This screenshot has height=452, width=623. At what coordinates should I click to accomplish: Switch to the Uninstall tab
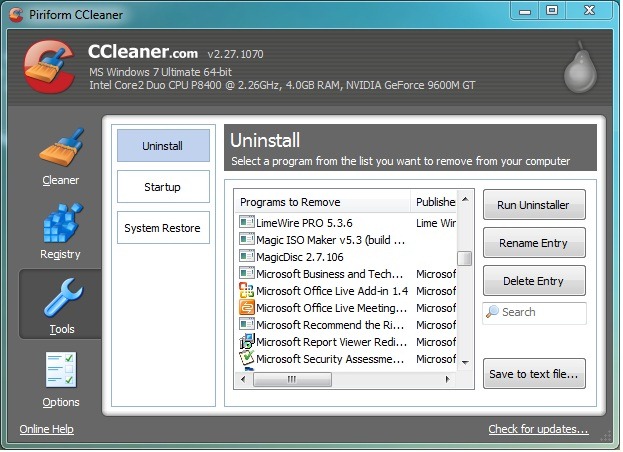(x=163, y=146)
